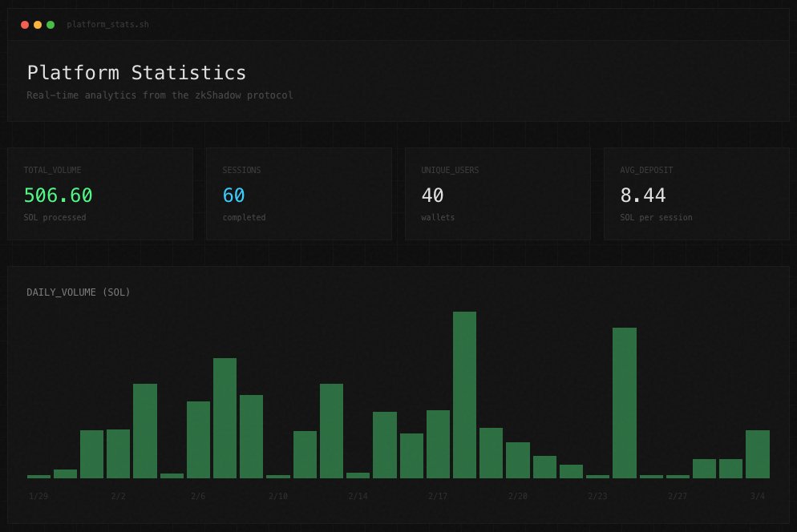Select the 40 unique users value
Viewport: 797px width, 532px height.
pyautogui.click(x=432, y=195)
